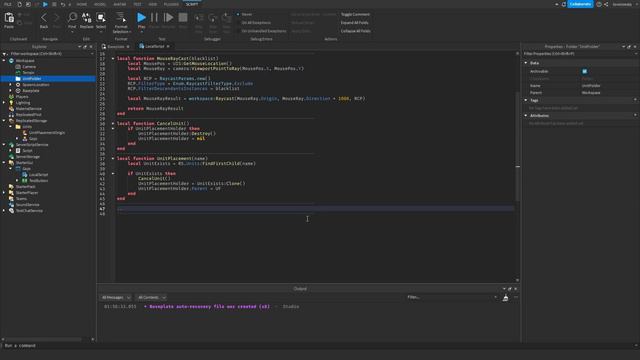The height and width of the screenshot is (360, 640).
Task: Select the Terrain item in Explorer
Action: point(29,73)
